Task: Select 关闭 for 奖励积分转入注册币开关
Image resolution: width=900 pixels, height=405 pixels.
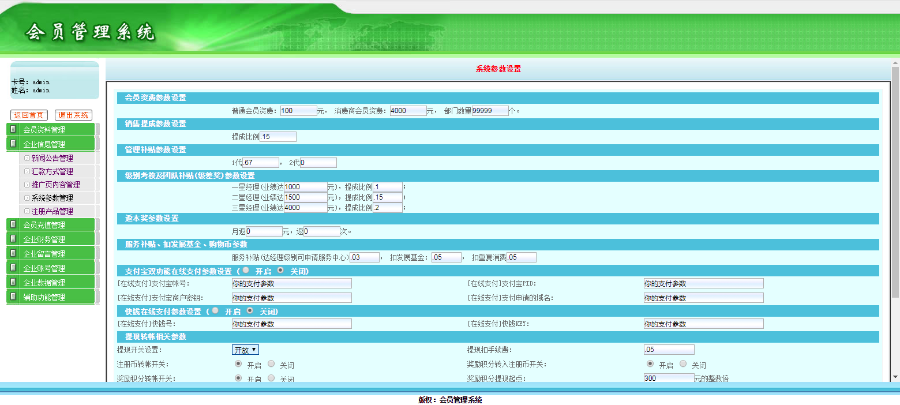Action: tap(683, 364)
